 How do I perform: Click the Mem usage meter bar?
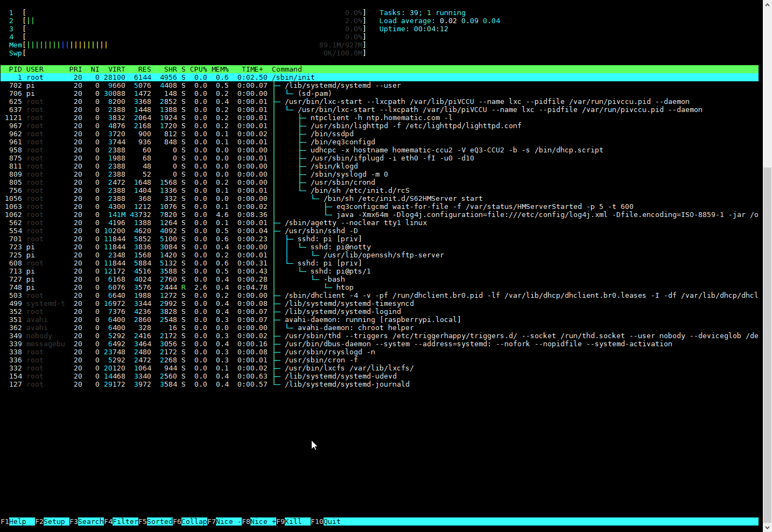[187, 45]
